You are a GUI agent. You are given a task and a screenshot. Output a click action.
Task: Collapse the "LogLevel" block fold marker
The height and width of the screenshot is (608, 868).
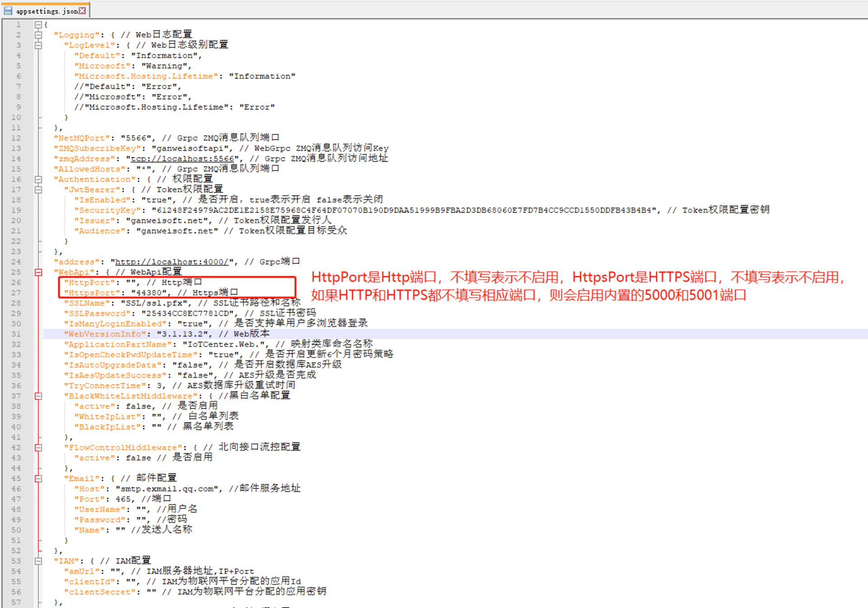[38, 45]
